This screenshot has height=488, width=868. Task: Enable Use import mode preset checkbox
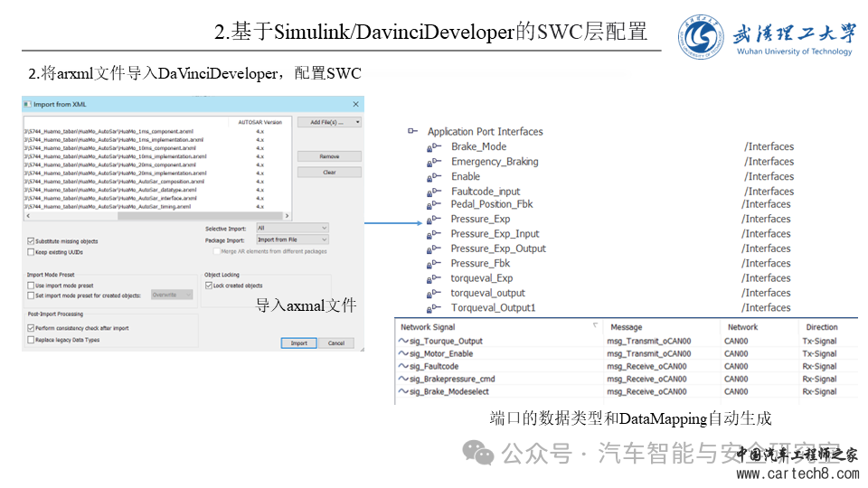tap(31, 286)
